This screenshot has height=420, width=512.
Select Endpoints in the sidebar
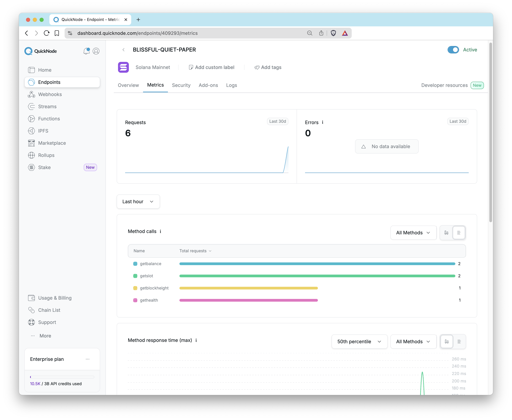point(62,82)
